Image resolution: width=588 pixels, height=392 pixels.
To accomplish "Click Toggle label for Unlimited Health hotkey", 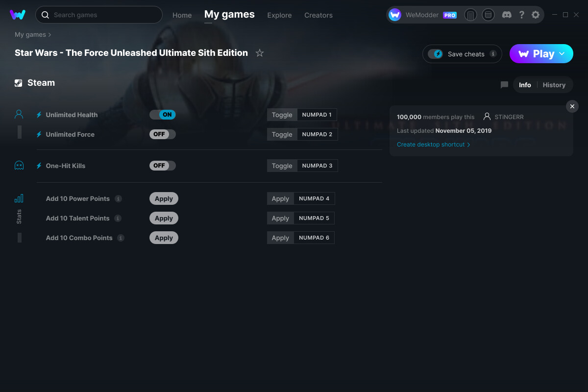I will 282,115.
